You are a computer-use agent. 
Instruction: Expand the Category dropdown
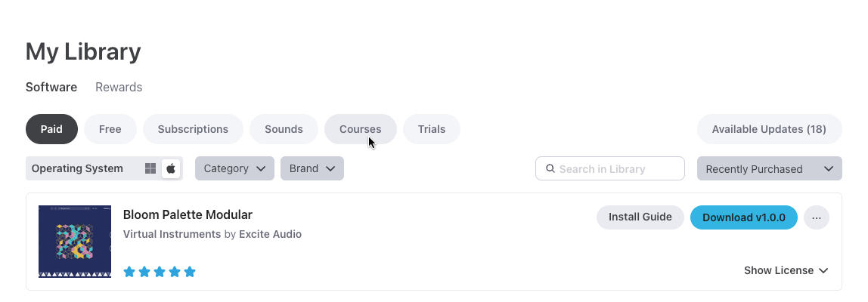click(234, 168)
